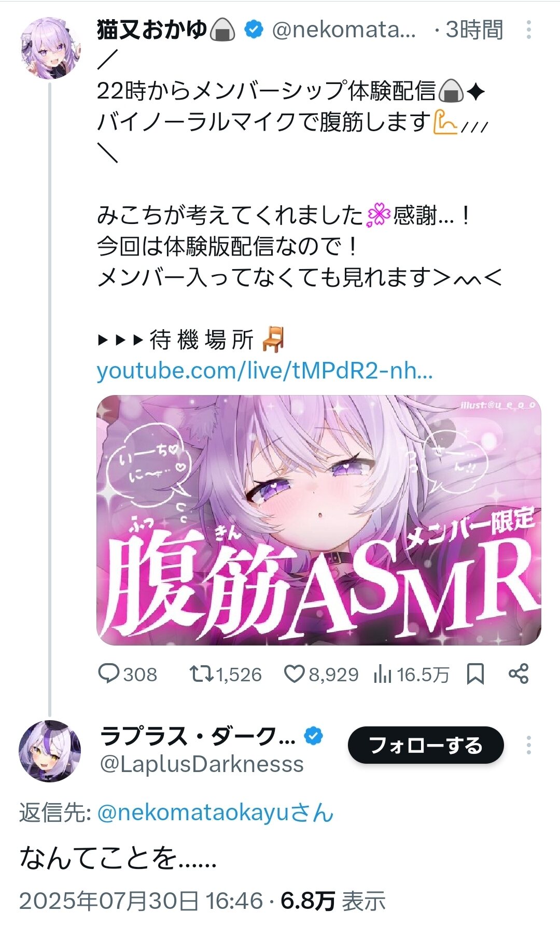Open three-dot menu on Okayu's tweet
Screen dimensions: 560x926
coord(528,30)
